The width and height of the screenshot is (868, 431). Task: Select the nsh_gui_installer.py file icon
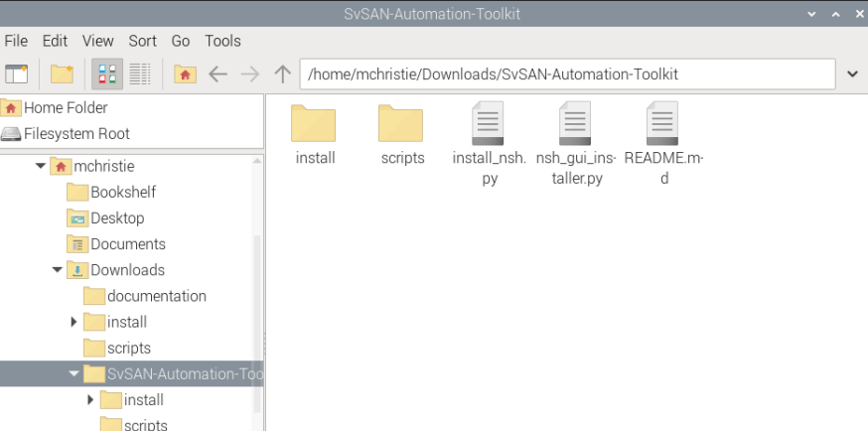tap(575, 123)
